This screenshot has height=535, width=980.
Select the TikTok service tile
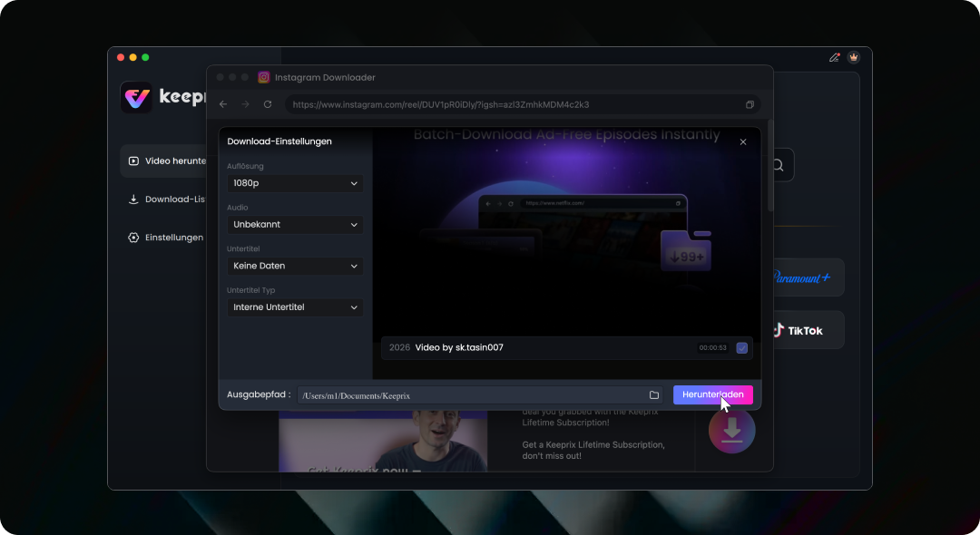tap(808, 330)
